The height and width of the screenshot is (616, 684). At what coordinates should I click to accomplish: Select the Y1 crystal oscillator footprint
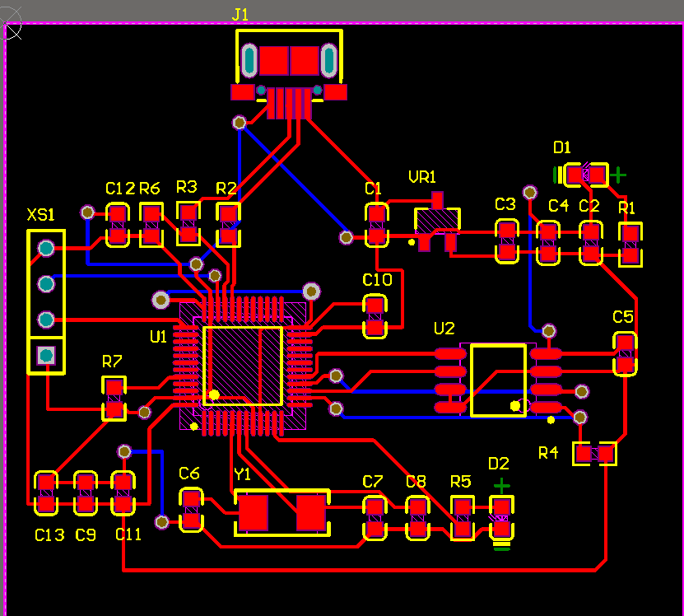tap(282, 512)
